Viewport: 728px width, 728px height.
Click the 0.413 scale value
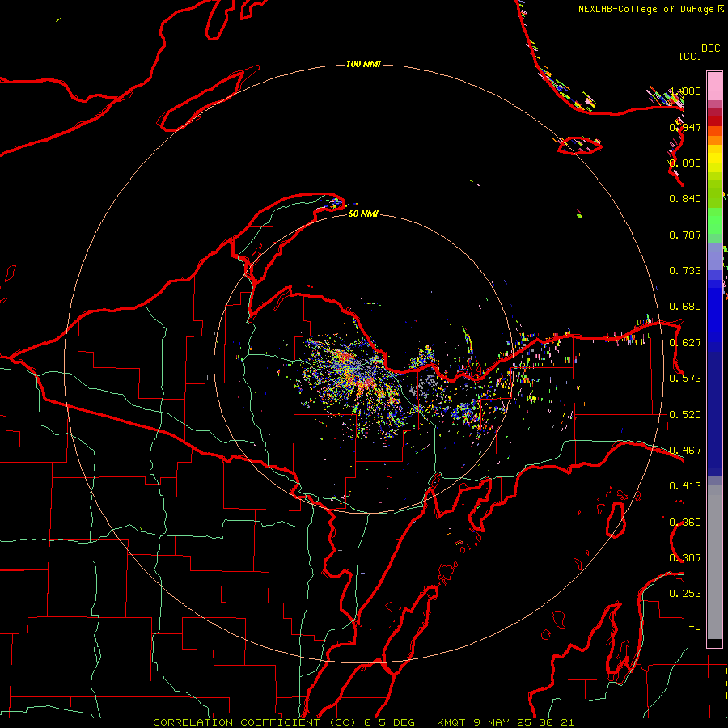point(685,486)
